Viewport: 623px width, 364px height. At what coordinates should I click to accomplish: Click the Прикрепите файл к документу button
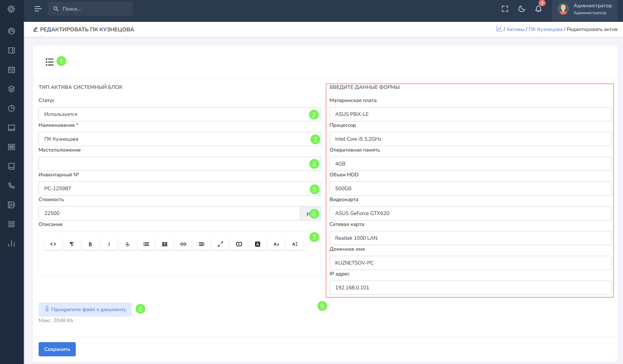(85, 309)
